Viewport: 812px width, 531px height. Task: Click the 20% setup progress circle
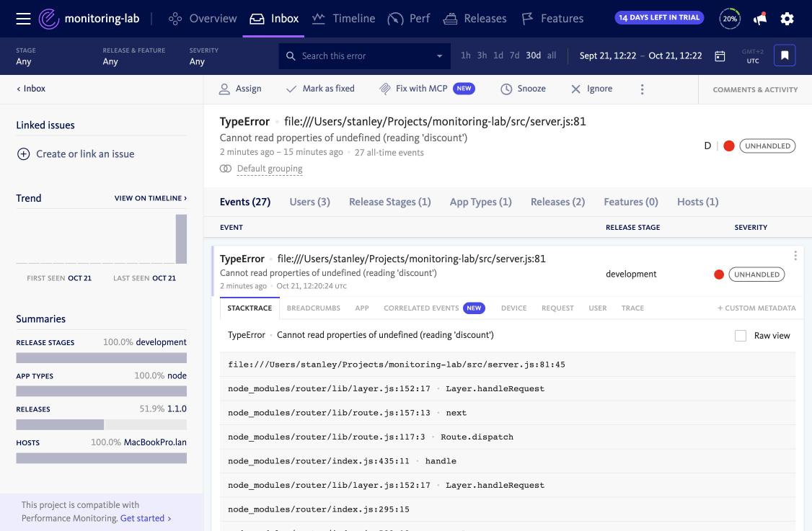click(730, 19)
